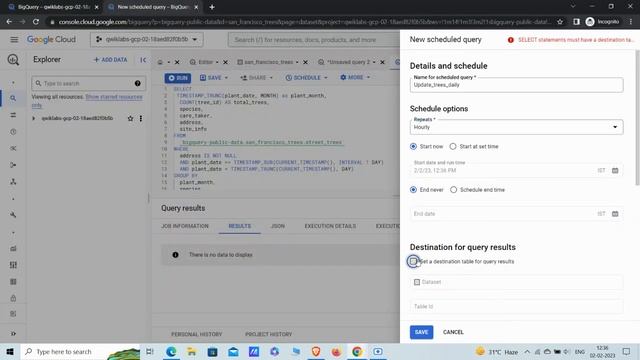The image size is (640, 360).
Task: Click the Table Id input field
Action: (x=516, y=307)
